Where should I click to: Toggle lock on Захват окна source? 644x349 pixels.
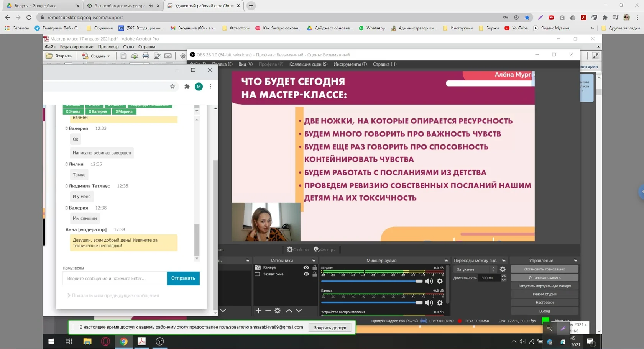(315, 274)
